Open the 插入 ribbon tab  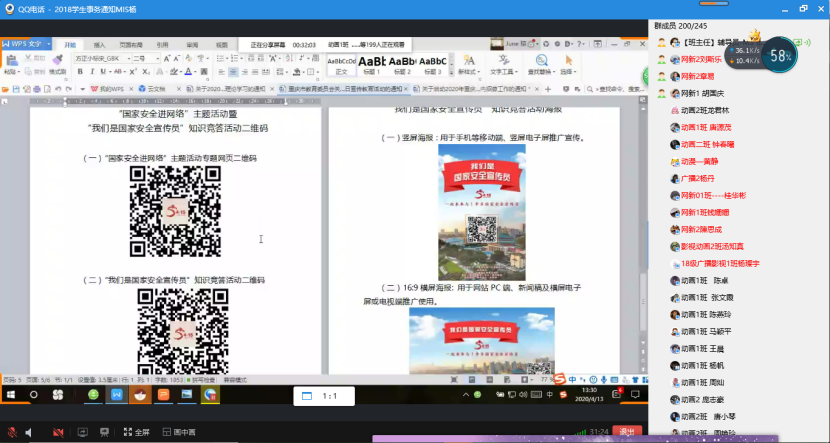(x=99, y=45)
